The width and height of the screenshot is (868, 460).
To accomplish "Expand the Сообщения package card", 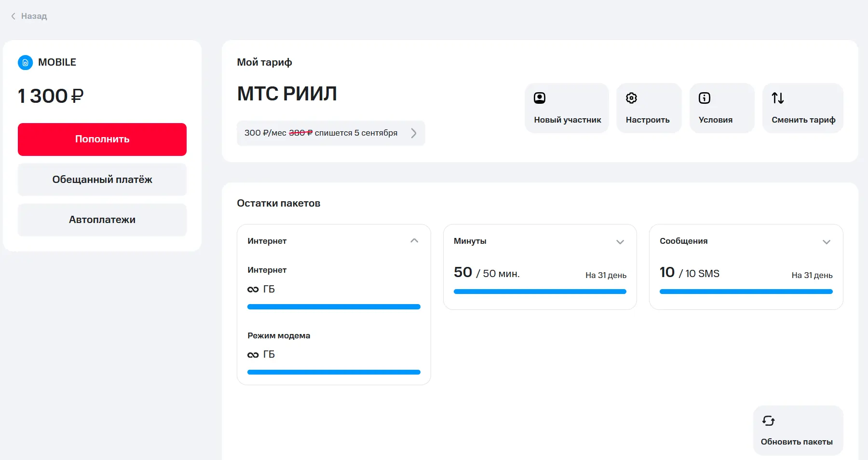I will click(827, 242).
